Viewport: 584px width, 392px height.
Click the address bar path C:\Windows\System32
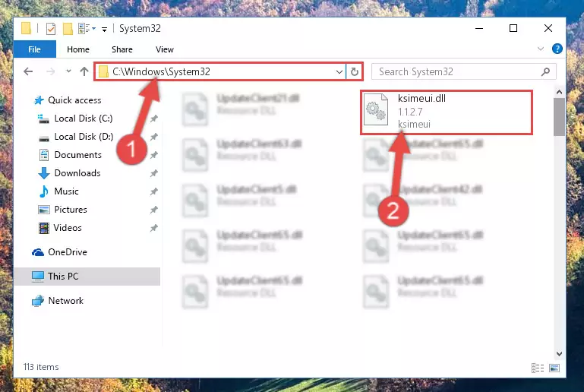click(x=161, y=71)
